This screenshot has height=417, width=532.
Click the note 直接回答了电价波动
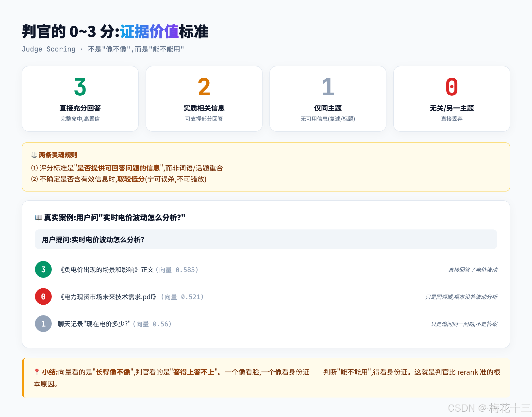[473, 270]
